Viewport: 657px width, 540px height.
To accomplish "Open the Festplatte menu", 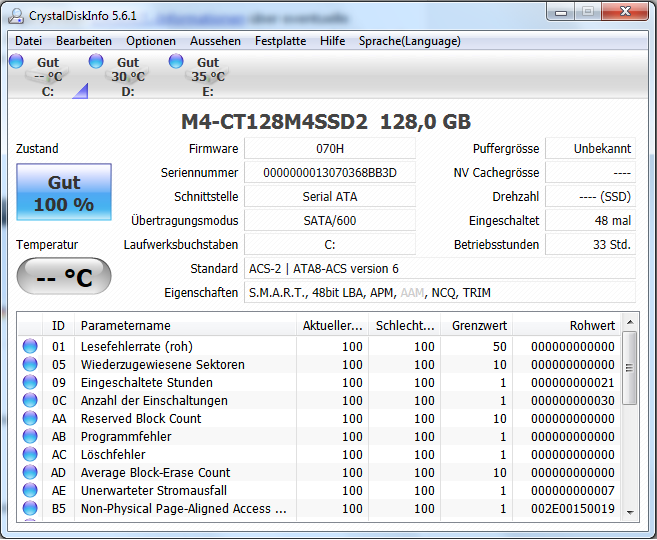I will pos(280,41).
